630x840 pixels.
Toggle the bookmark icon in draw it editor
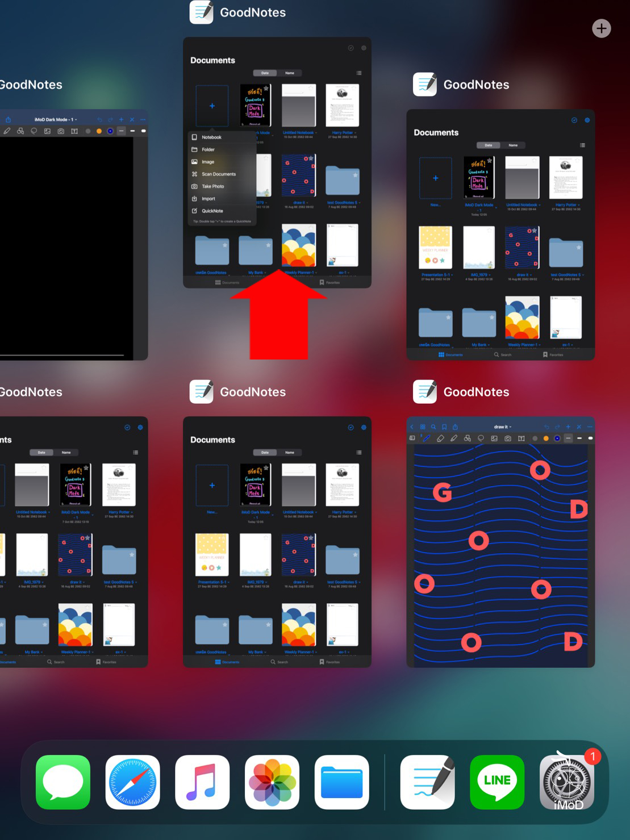(444, 427)
